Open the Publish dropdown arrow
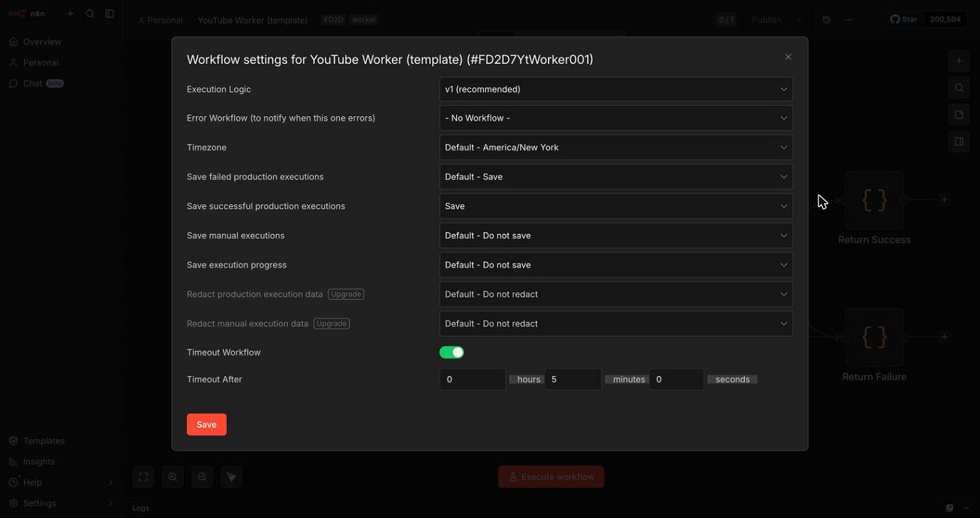 799,20
